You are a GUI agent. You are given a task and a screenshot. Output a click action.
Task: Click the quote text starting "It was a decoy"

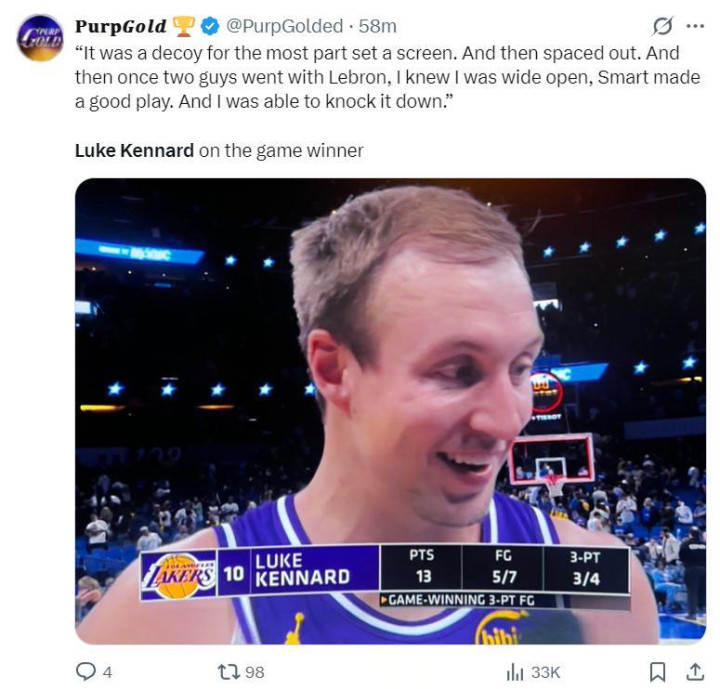click(x=385, y=75)
